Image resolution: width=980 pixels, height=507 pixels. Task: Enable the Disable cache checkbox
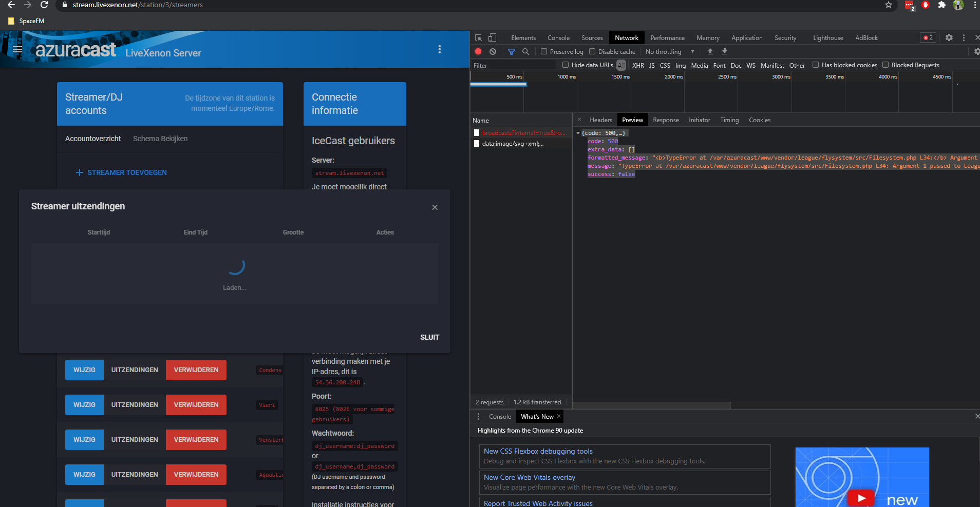coord(593,51)
